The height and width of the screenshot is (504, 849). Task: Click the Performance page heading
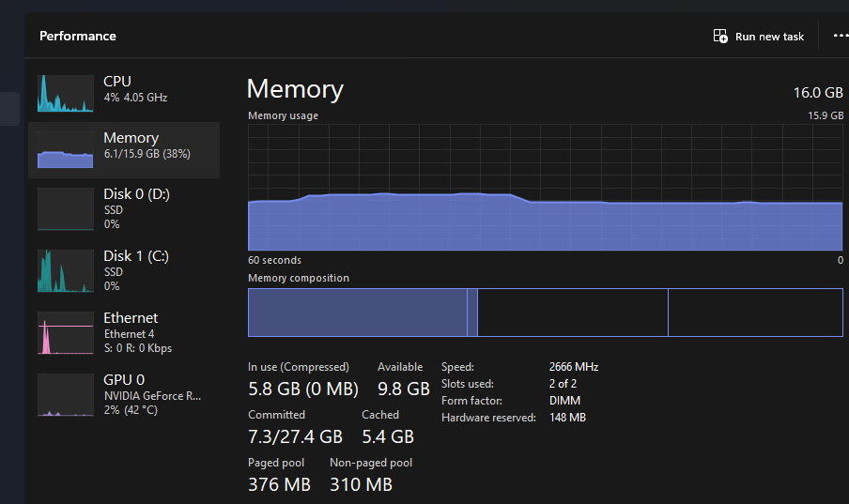tap(78, 37)
